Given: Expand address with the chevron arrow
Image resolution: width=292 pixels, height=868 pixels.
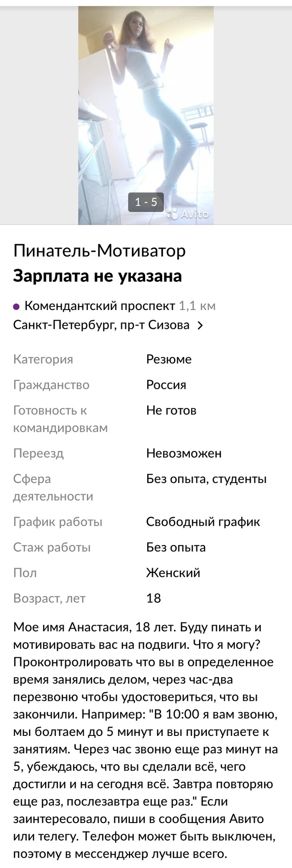Looking at the screenshot, I should pos(200,325).
